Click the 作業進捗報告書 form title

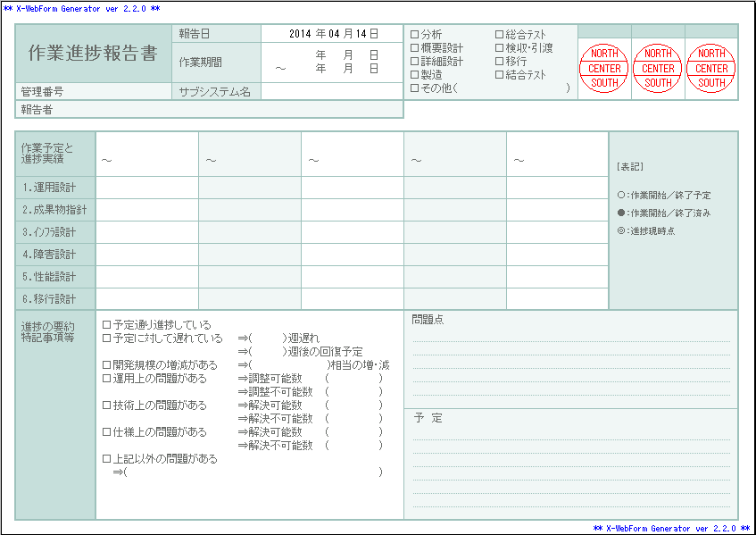(x=93, y=54)
